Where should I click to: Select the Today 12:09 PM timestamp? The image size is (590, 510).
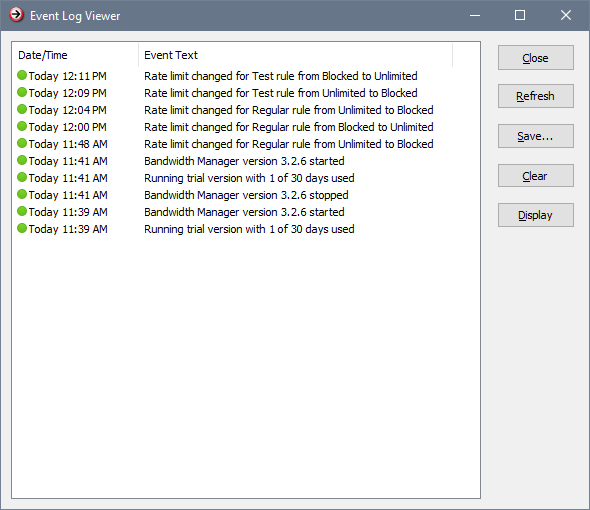click(67, 93)
